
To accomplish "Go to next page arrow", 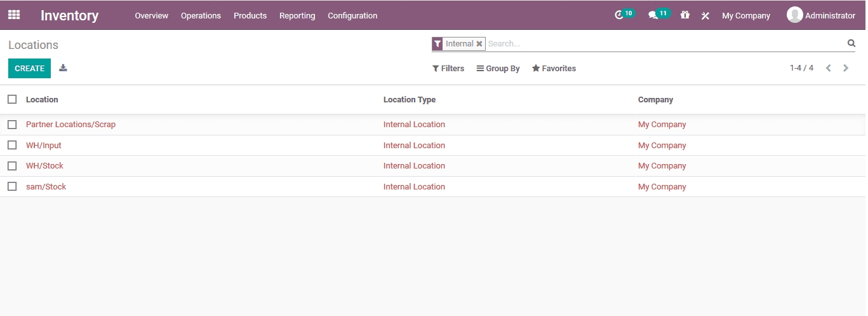I will coord(845,68).
